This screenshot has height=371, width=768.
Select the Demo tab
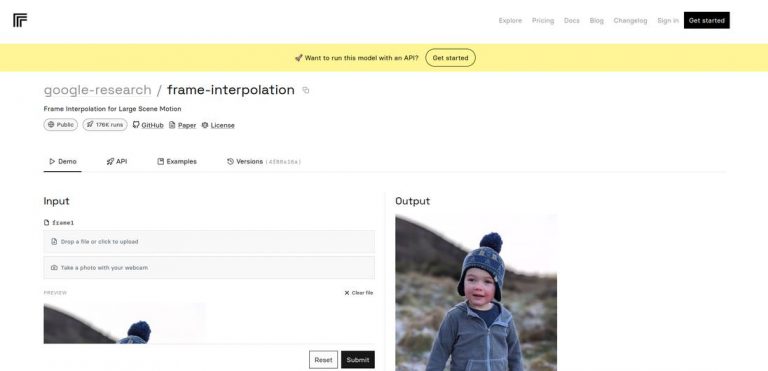click(63, 162)
